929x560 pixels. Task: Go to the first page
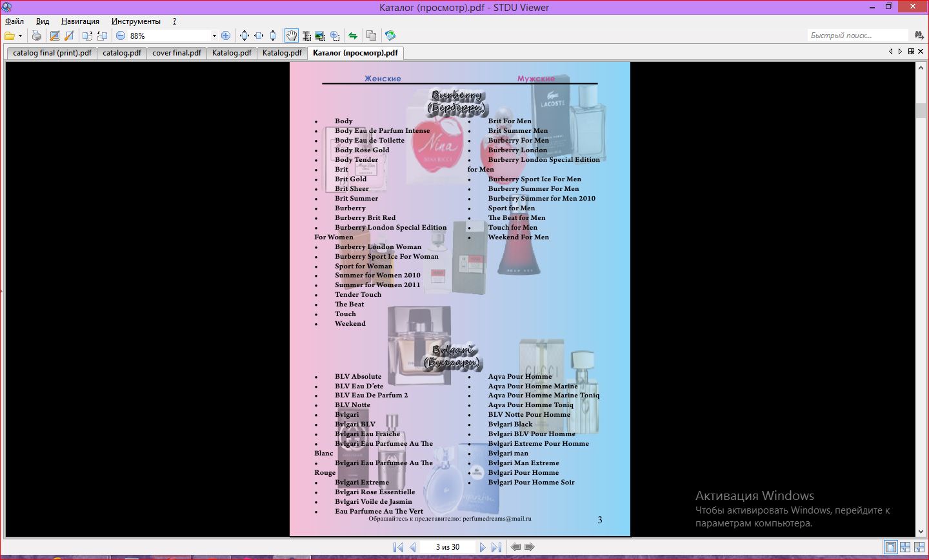click(x=399, y=547)
